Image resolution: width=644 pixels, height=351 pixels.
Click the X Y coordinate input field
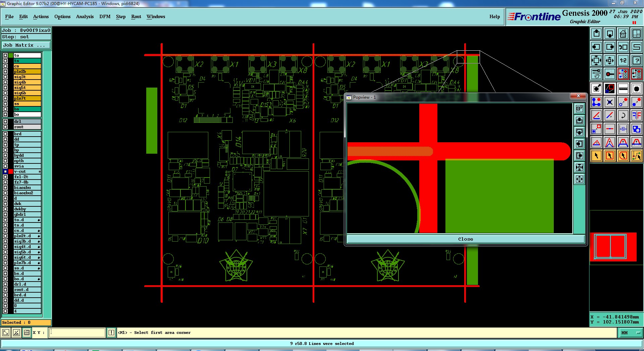(x=77, y=333)
